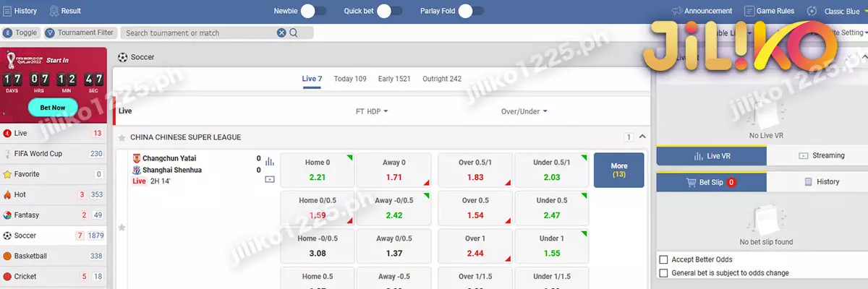Toggle the Quick bet switch
Image resolution: width=868 pixels, height=289 pixels.
tap(389, 11)
